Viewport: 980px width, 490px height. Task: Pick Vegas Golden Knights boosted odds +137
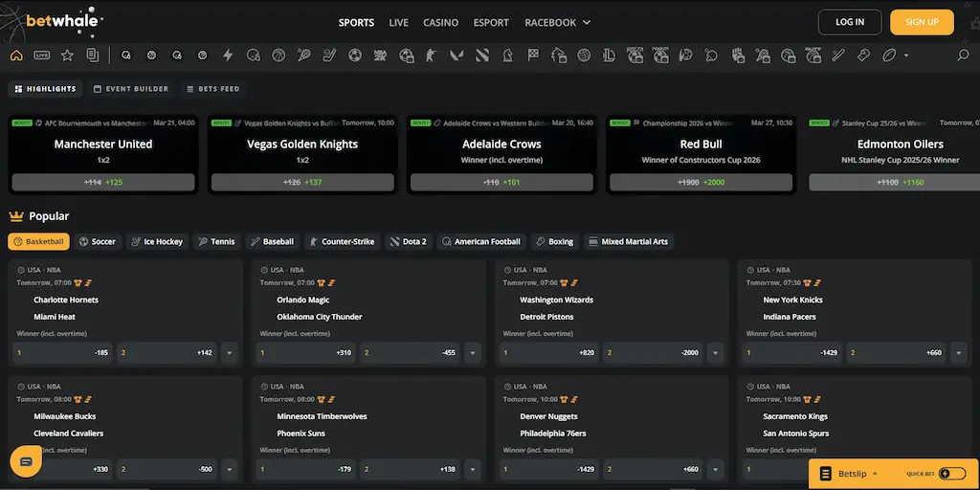(x=302, y=183)
